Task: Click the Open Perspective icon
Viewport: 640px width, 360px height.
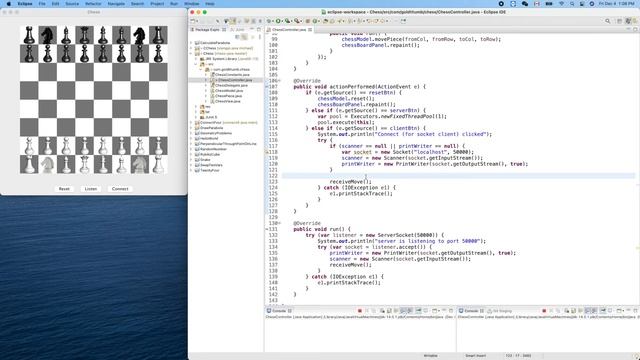Action: [x=619, y=21]
